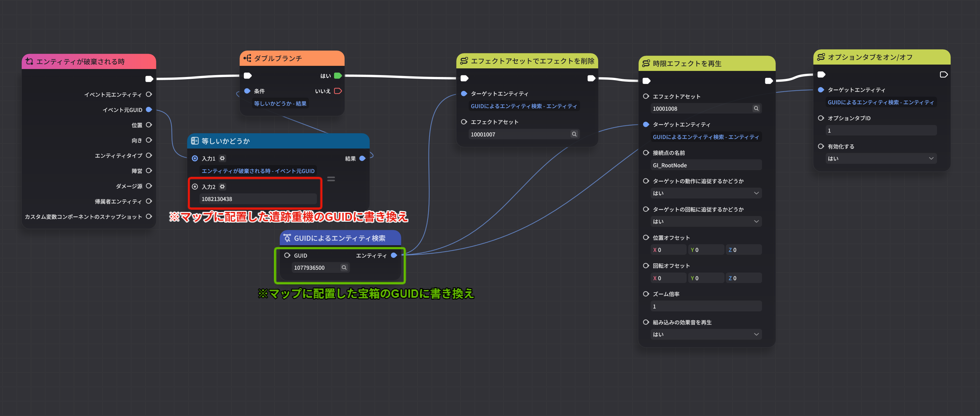
Task: Click GUIDによるエンティティ検索 node header icon
Action: click(x=287, y=238)
